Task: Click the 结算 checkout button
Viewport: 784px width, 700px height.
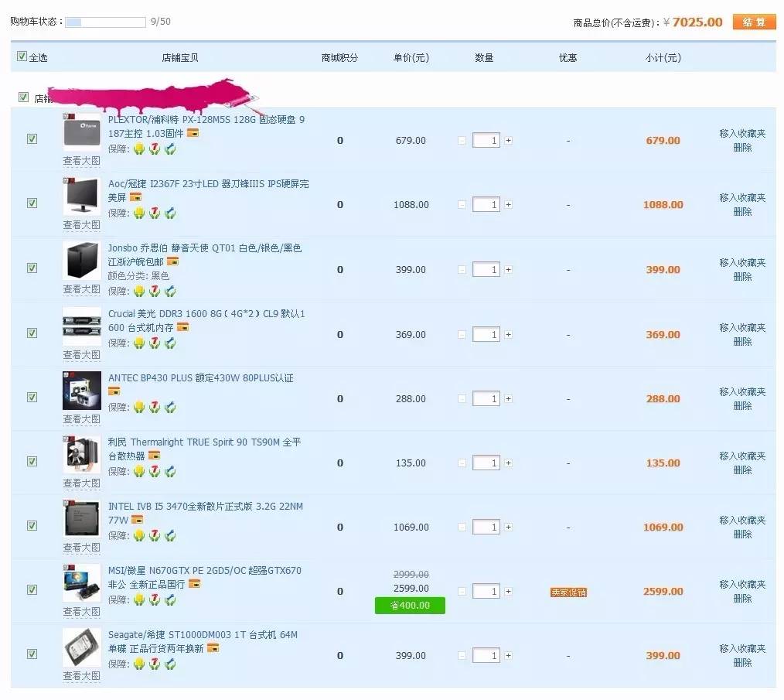Action: [x=754, y=22]
